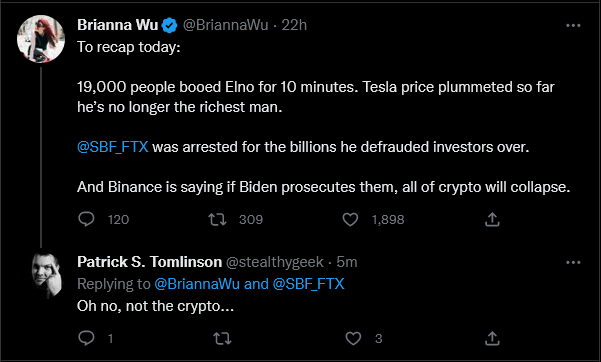Open the 22h timestamp of the tweet

(x=294, y=25)
